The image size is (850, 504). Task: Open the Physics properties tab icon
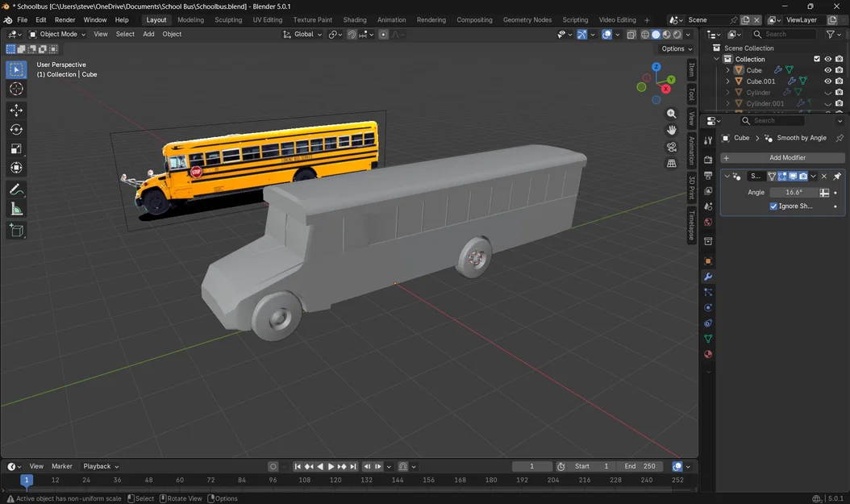(x=708, y=307)
